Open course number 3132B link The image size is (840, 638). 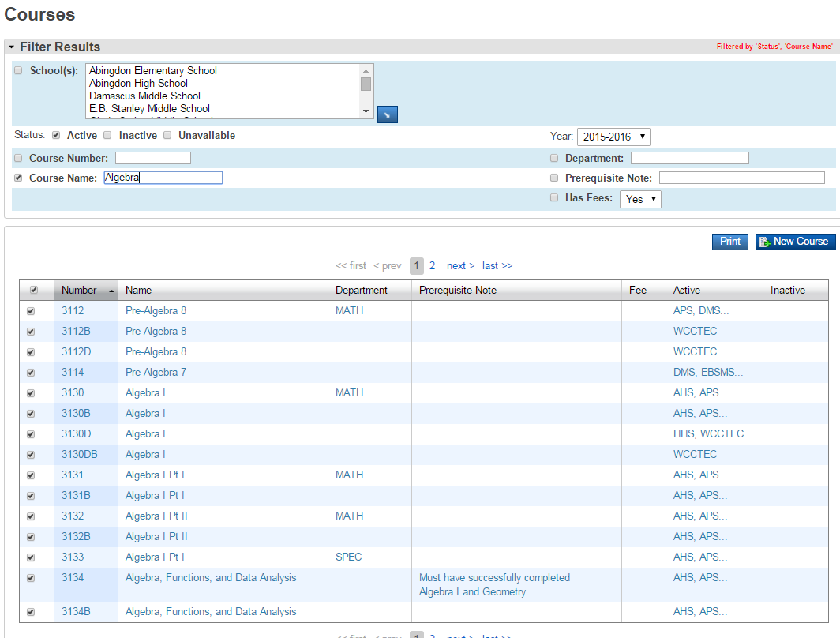coord(76,537)
